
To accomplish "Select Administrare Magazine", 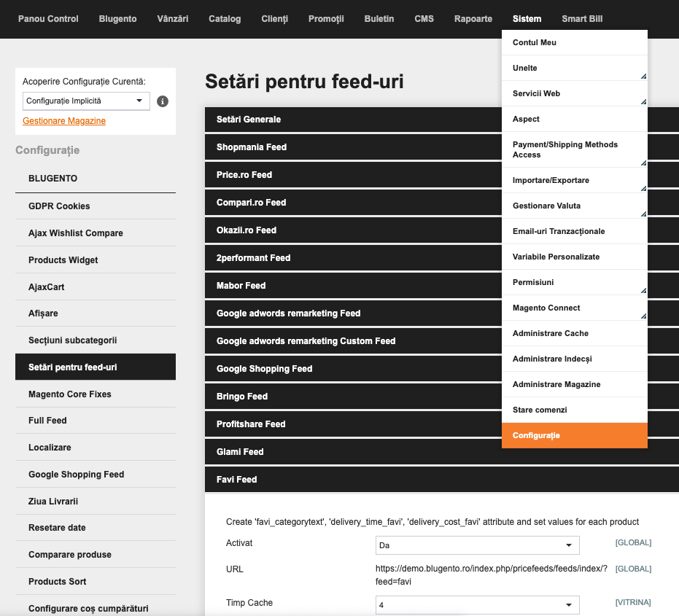I will [x=574, y=384].
